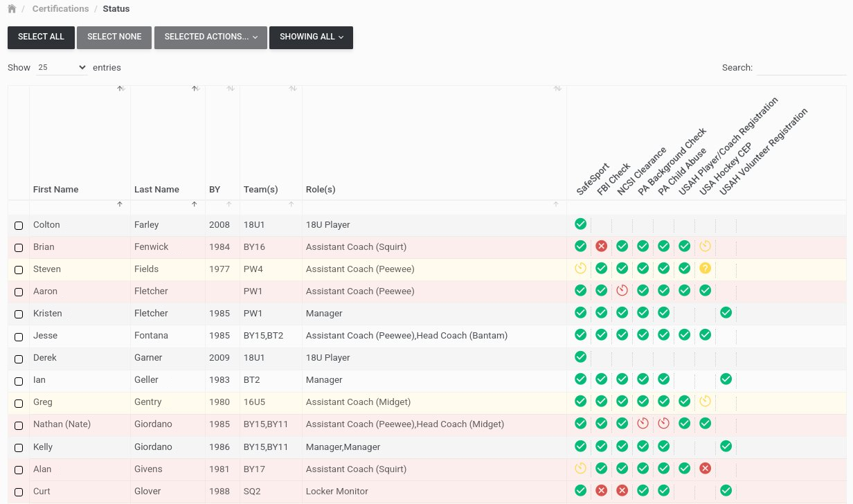The image size is (853, 504).
Task: Click Kelly Giordano's USAH Volunteer Registration check
Action: point(726,446)
